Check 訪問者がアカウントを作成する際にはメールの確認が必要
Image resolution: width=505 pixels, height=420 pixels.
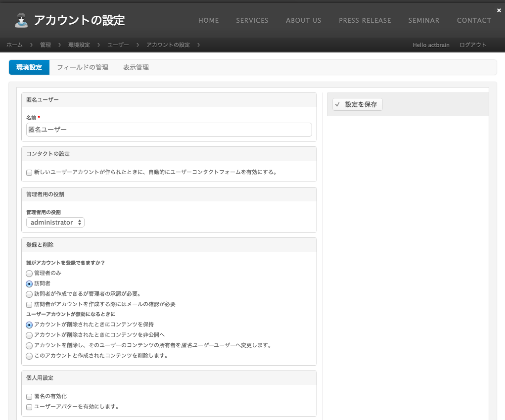pos(29,304)
